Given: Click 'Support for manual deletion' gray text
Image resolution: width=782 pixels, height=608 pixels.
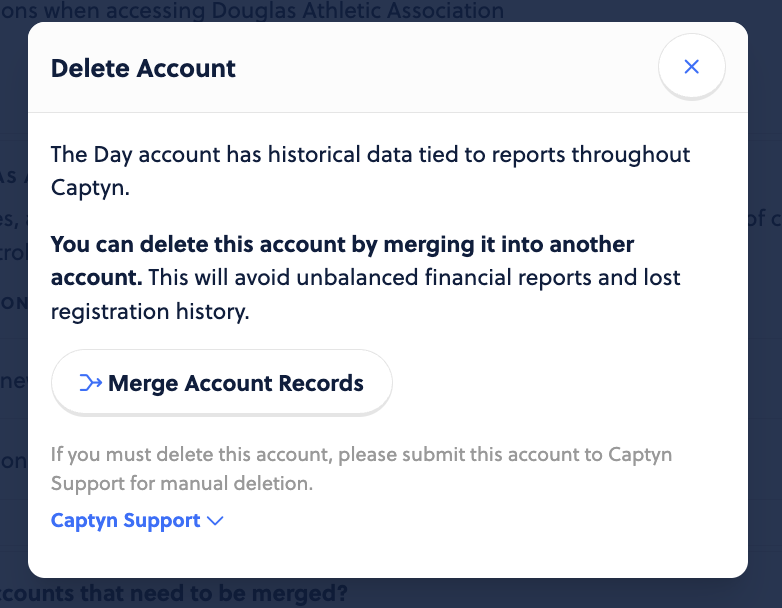Looking at the screenshot, I should [x=182, y=483].
